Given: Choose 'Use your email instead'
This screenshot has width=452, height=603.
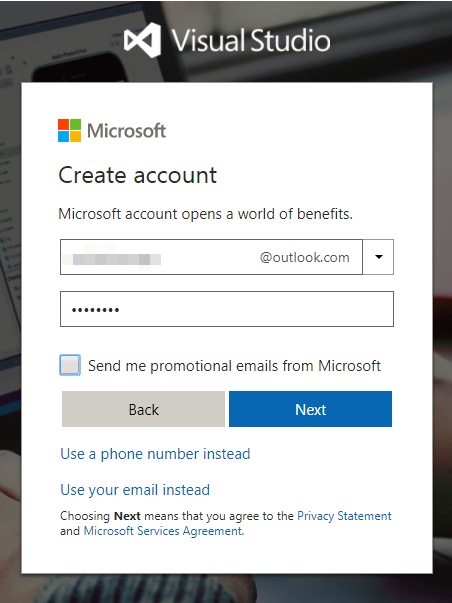Looking at the screenshot, I should [x=135, y=490].
